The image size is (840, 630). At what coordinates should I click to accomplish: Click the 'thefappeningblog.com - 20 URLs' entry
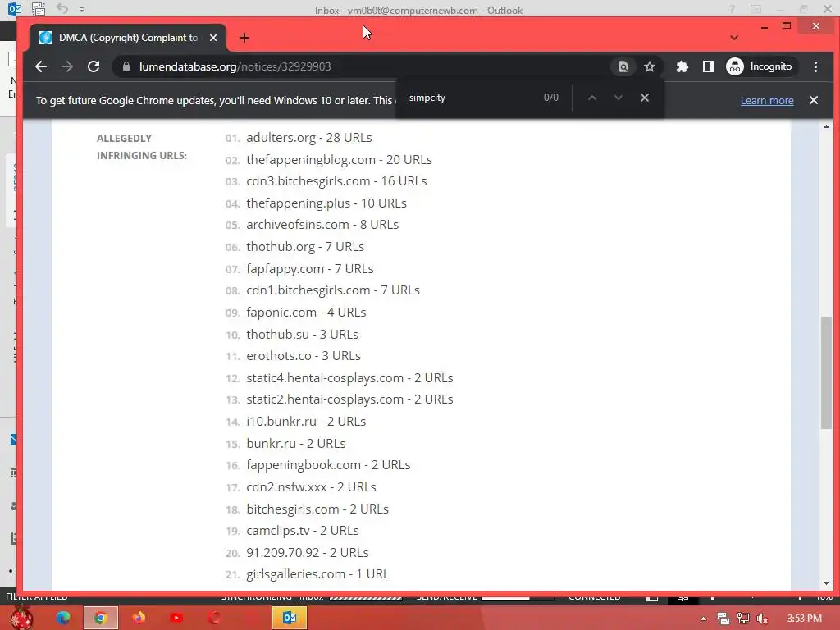[x=339, y=160]
